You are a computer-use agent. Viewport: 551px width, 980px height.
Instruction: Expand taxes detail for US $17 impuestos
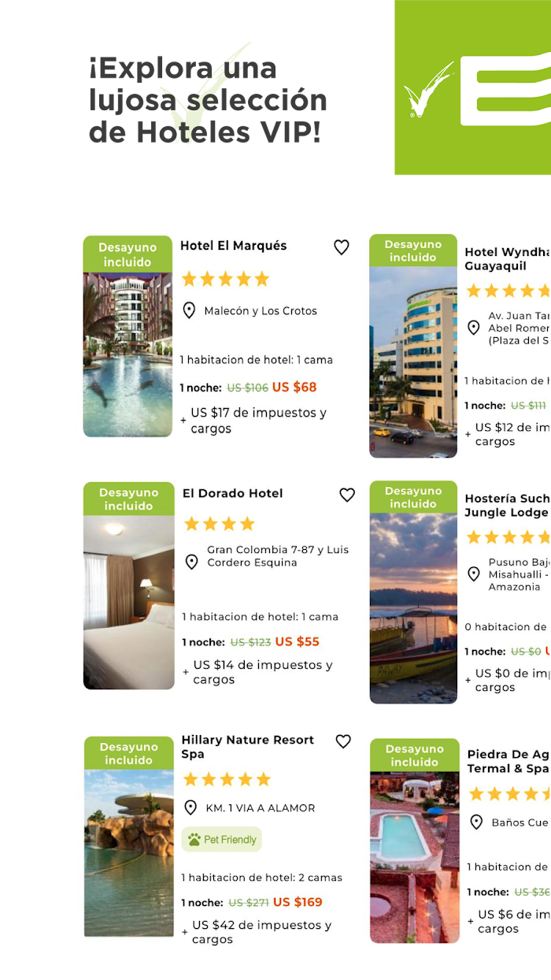click(253, 421)
